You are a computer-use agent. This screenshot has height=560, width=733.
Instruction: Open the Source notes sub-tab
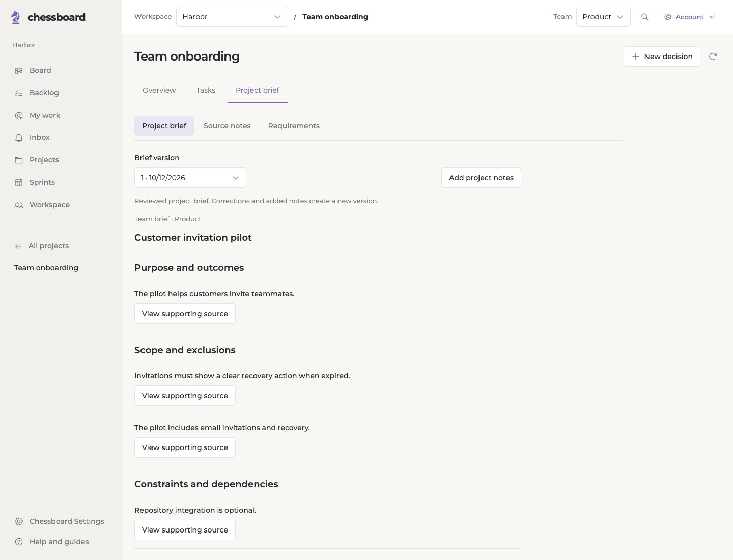coord(227,126)
